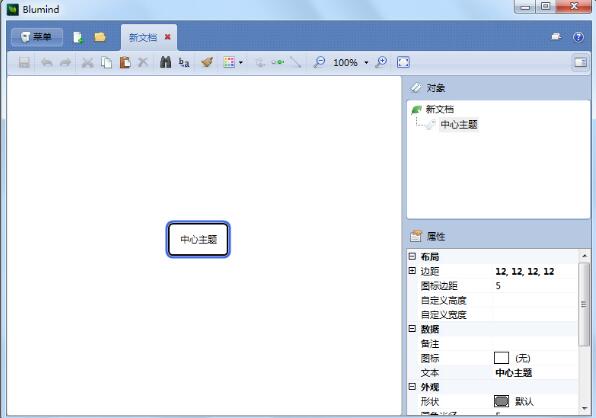596x418 pixels.
Task: Copy the selected topic
Action: [x=106, y=62]
